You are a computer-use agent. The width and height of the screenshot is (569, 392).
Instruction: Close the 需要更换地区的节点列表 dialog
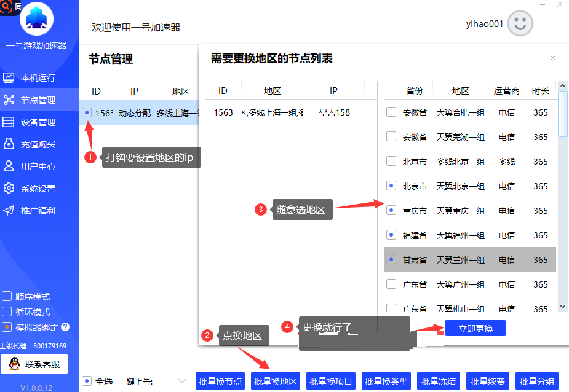tap(552, 58)
